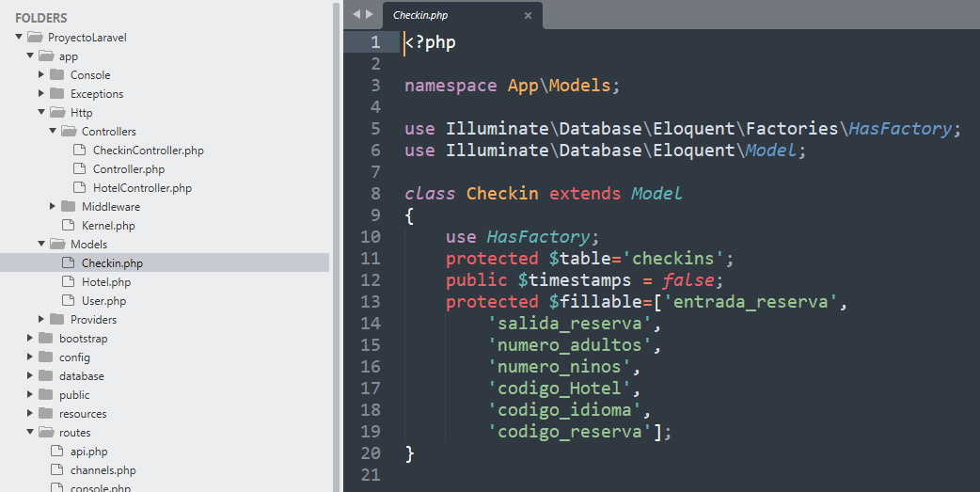Click the tab navigate forward arrow

point(370,14)
